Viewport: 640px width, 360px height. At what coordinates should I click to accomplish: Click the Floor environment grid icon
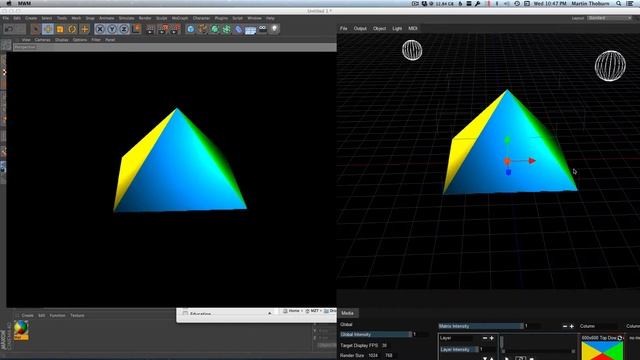click(251, 30)
